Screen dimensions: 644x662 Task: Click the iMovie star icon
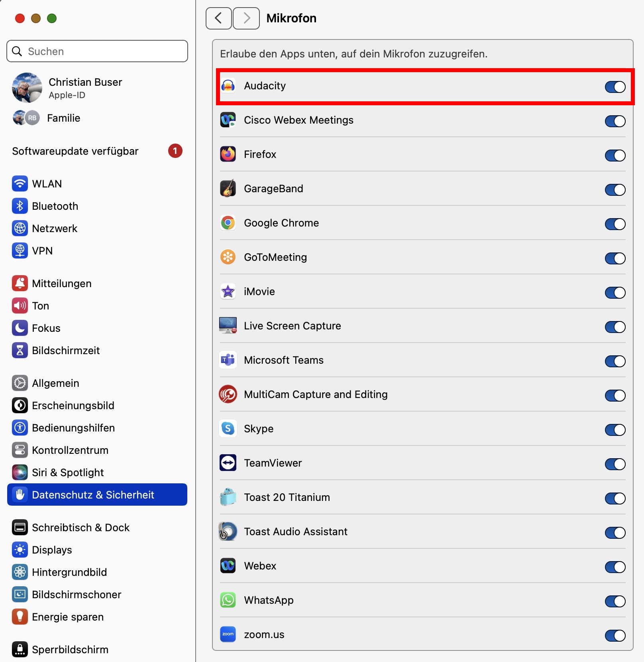tap(228, 292)
